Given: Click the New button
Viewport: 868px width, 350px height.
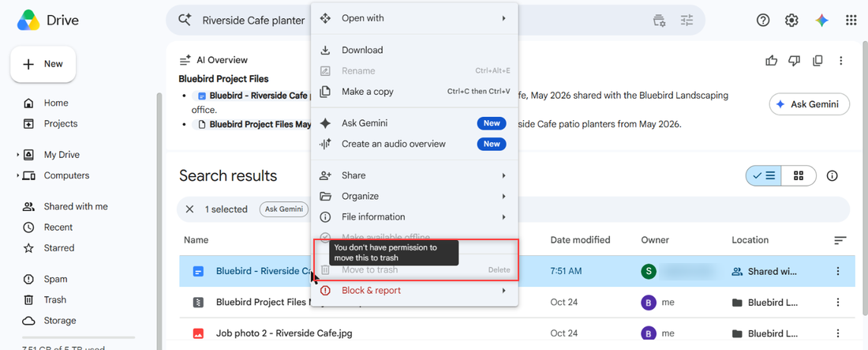Looking at the screenshot, I should [43, 64].
